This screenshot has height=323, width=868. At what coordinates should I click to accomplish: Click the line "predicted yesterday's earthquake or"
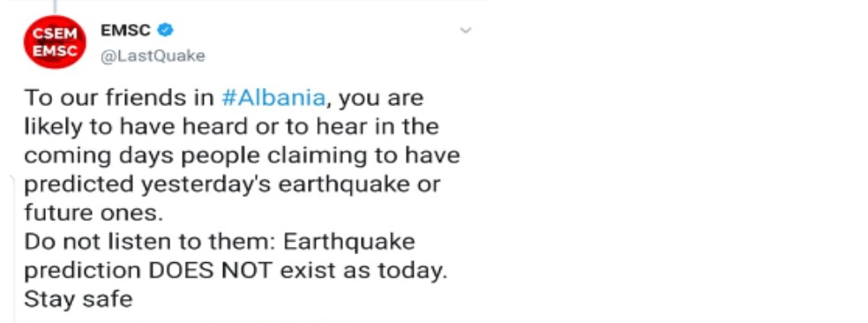tap(233, 184)
